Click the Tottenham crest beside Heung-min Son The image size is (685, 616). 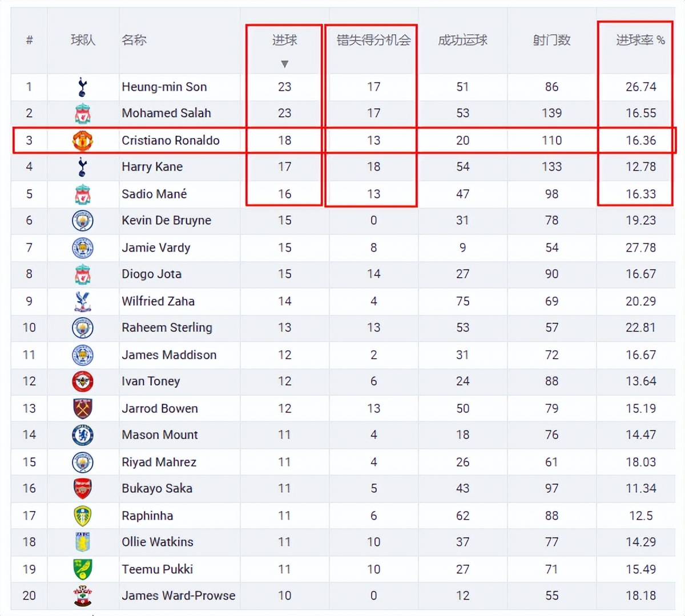pyautogui.click(x=83, y=87)
